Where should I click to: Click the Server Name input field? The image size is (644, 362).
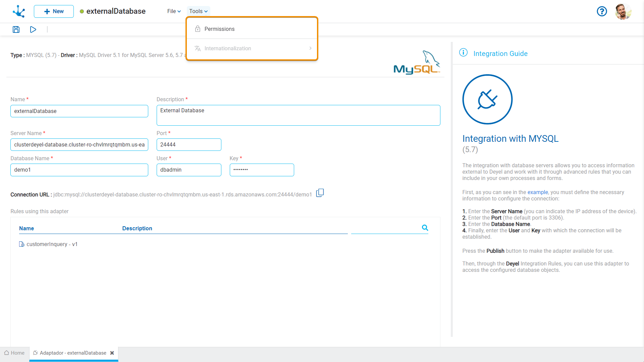79,144
